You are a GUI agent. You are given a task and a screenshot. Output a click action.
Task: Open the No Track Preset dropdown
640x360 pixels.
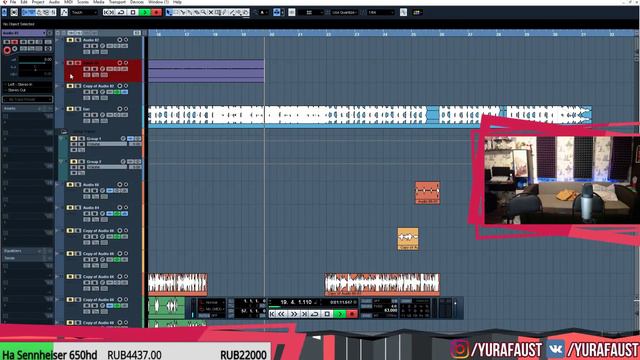tap(27, 99)
